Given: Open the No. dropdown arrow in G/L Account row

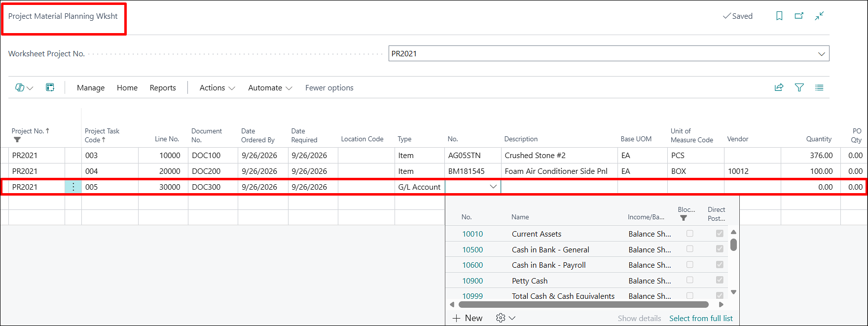Looking at the screenshot, I should coord(493,187).
